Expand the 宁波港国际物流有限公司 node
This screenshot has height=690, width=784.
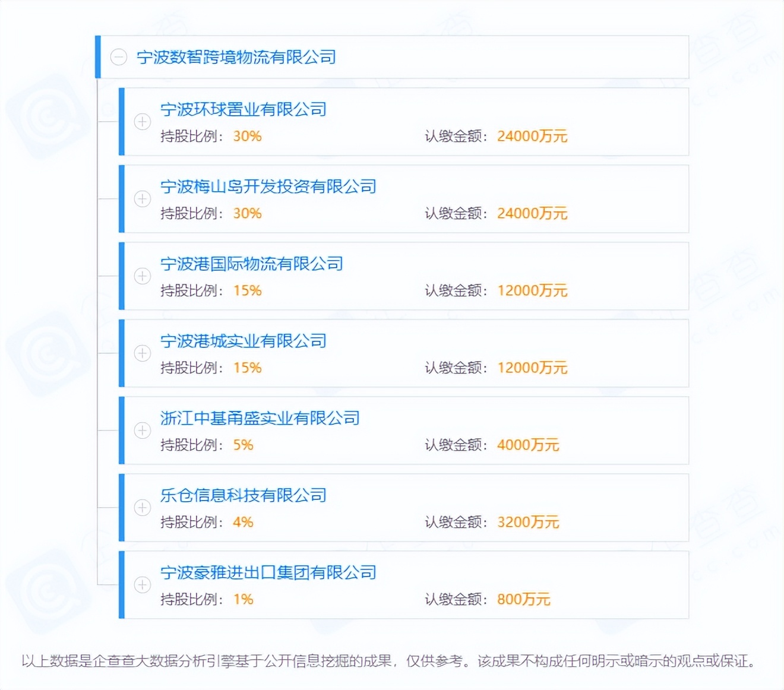[142, 277]
